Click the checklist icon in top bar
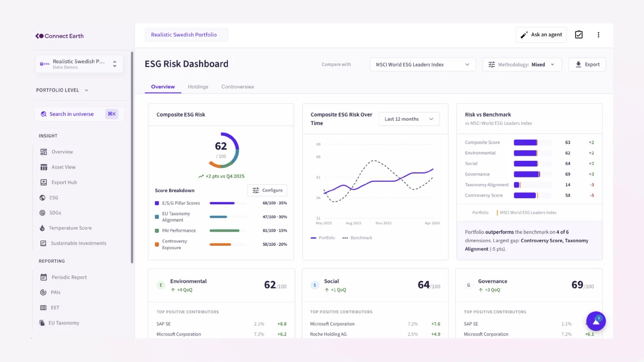Image resolution: width=644 pixels, height=362 pixels. point(579,35)
